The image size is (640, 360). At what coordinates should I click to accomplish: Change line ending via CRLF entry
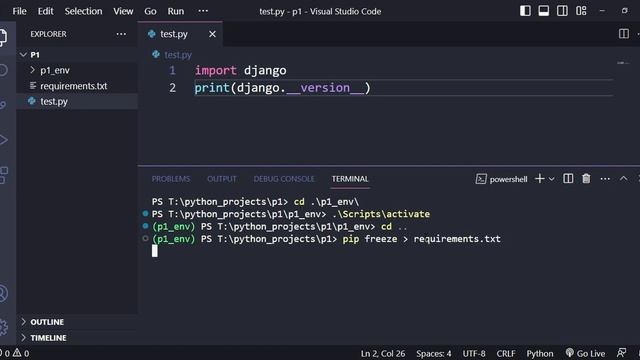(x=506, y=353)
